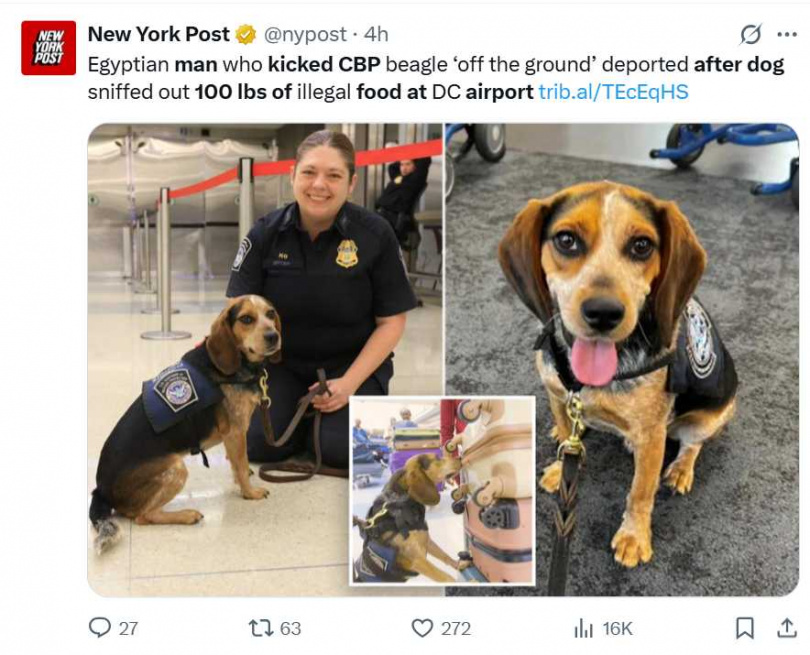Open the trib.al/TEcEqHS link
Image resolution: width=810 pixels, height=655 pixels.
tap(613, 91)
